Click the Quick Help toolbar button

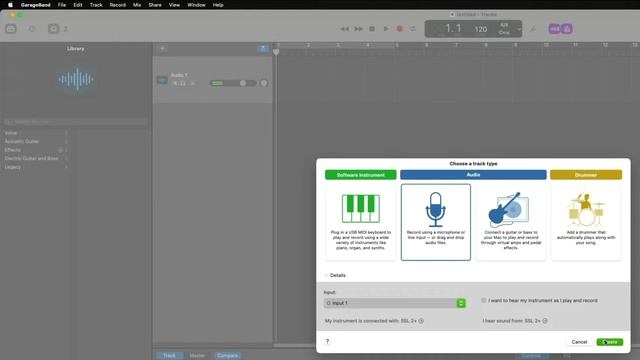coord(32,29)
